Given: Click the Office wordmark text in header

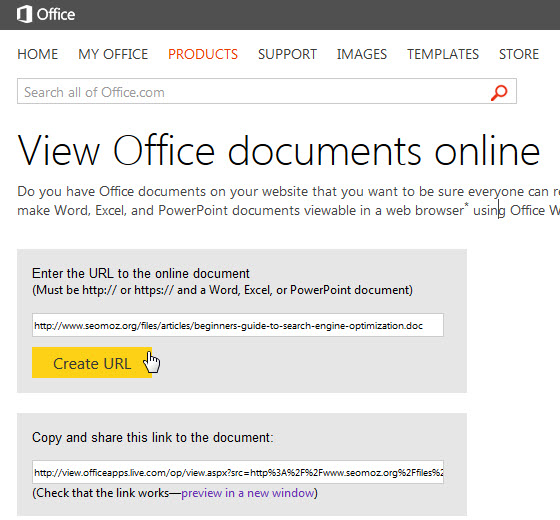Looking at the screenshot, I should [56, 15].
